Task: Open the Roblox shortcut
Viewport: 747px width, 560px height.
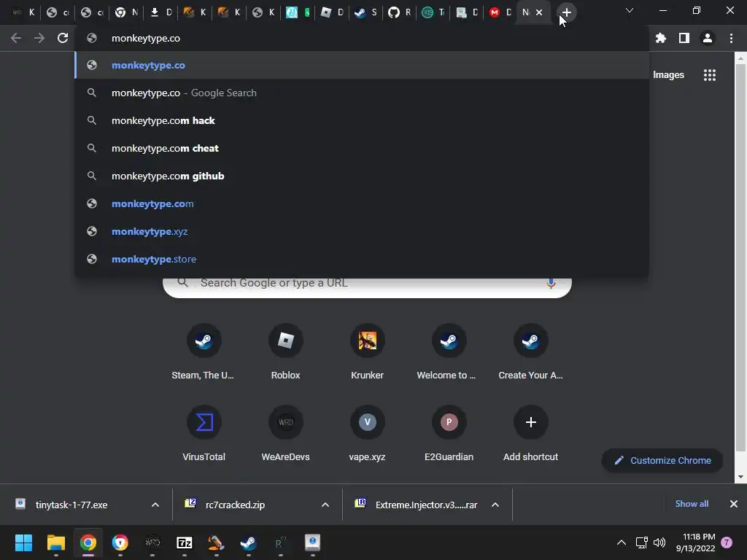Action: point(285,351)
